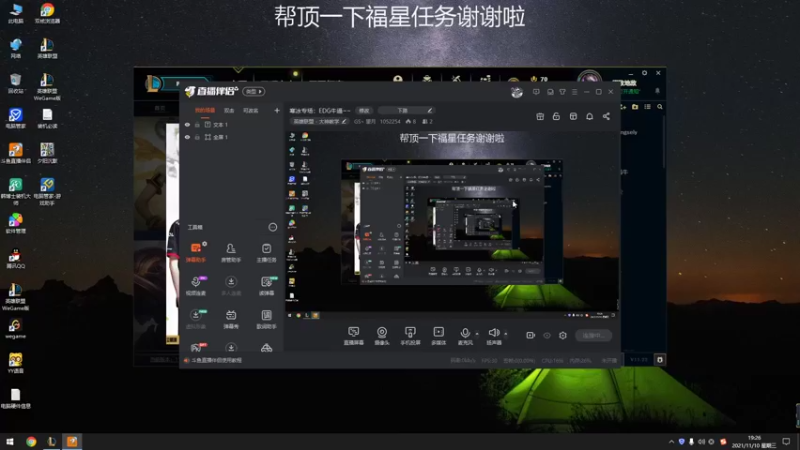
Task: Open the room manager helper tool (房管助手)
Action: tap(231, 253)
